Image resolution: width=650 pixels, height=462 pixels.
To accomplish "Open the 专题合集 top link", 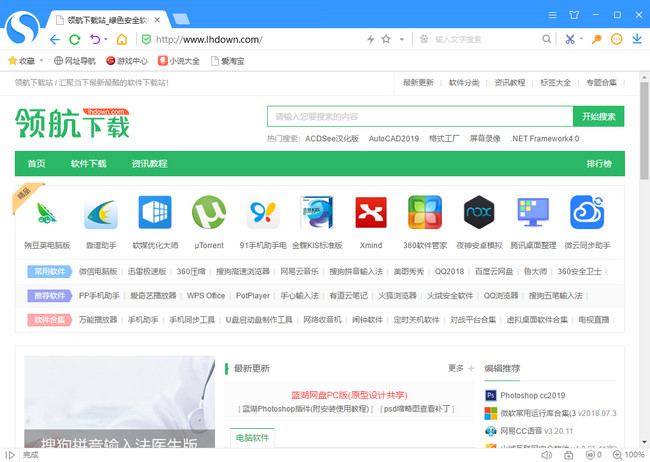I will click(x=601, y=83).
